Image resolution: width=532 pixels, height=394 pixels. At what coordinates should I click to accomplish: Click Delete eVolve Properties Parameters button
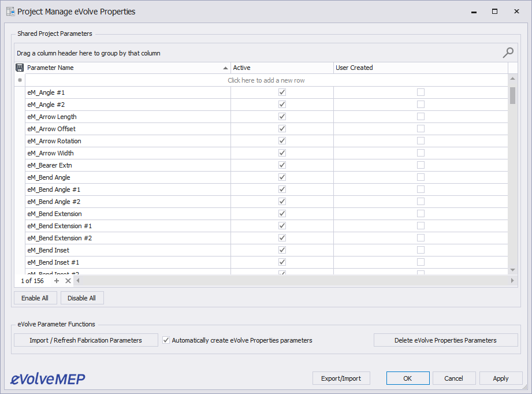tap(445, 340)
